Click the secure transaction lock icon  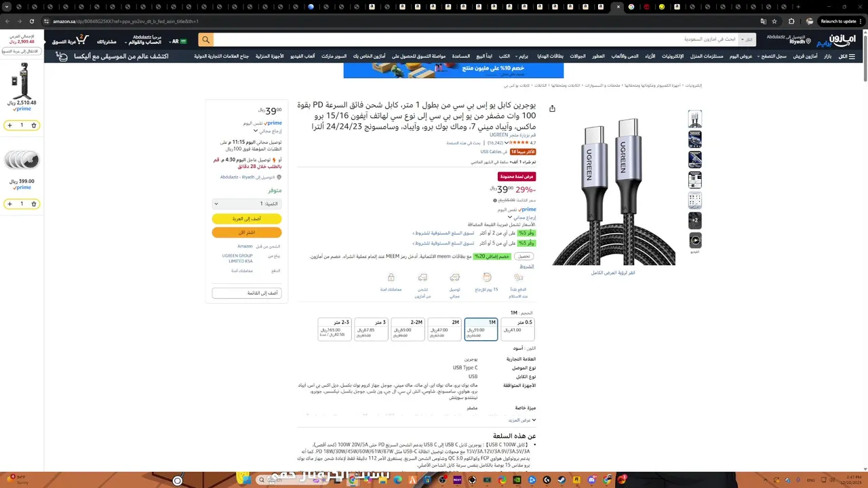391,277
